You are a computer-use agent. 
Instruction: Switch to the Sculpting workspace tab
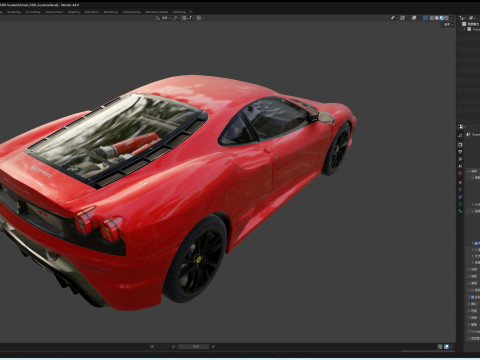(14, 12)
